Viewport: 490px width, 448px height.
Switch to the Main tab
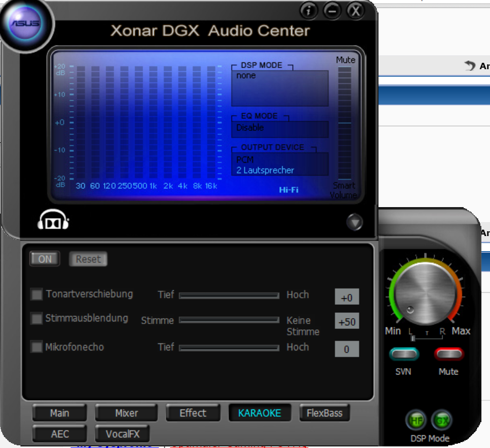click(x=60, y=413)
